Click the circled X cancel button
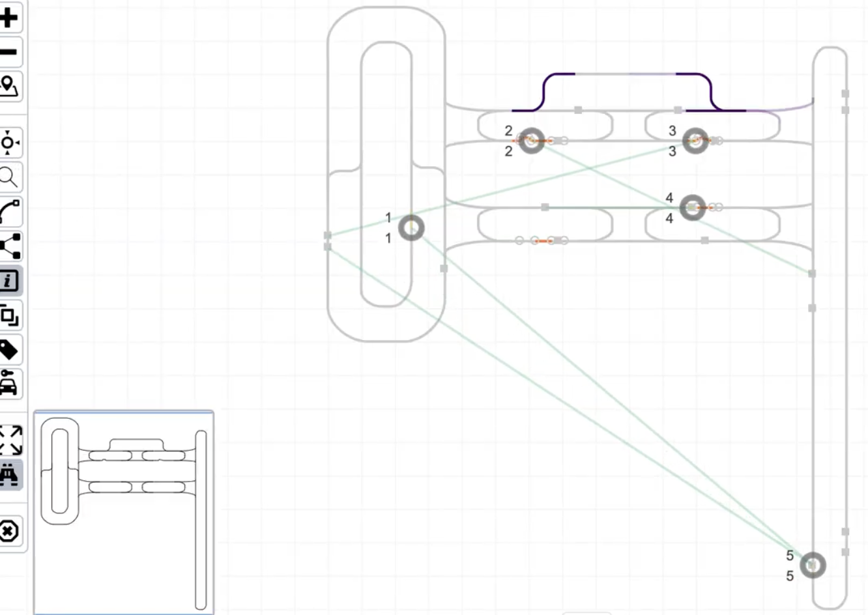Image resolution: width=868 pixels, height=615 pixels. (9, 531)
